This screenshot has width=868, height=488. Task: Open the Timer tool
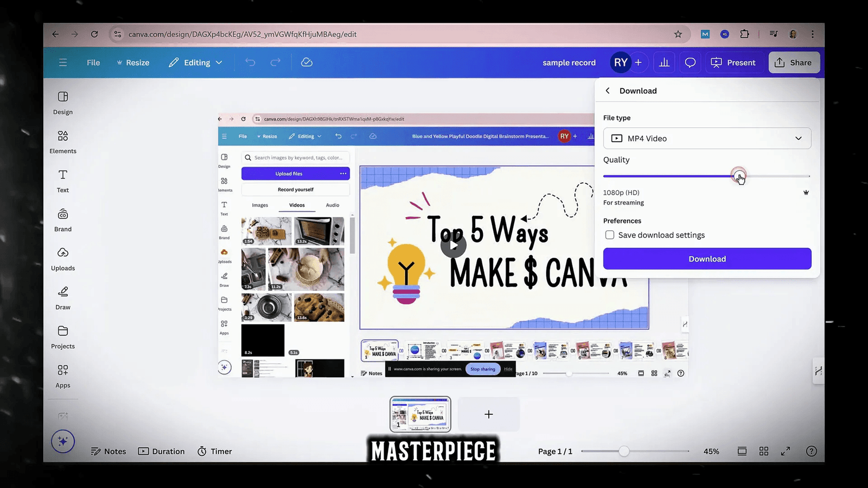pos(215,451)
